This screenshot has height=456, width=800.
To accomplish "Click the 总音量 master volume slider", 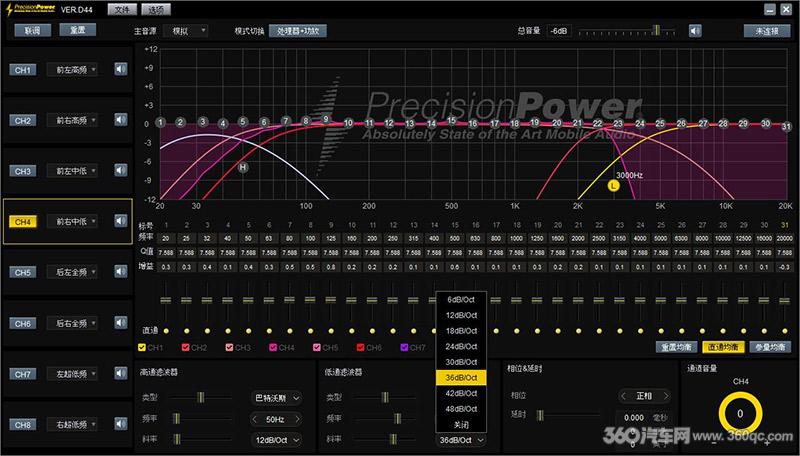I will [x=628, y=31].
